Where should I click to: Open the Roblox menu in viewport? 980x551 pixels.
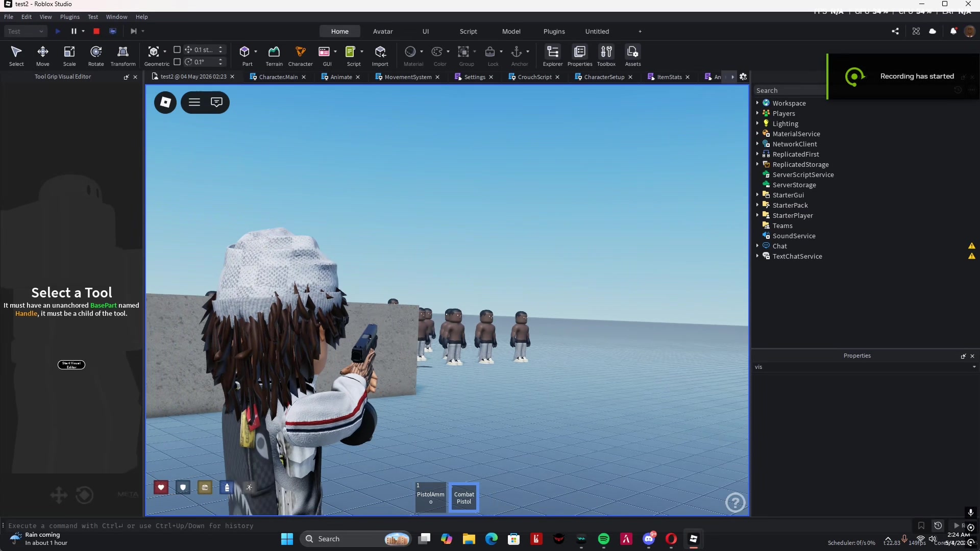[165, 103]
